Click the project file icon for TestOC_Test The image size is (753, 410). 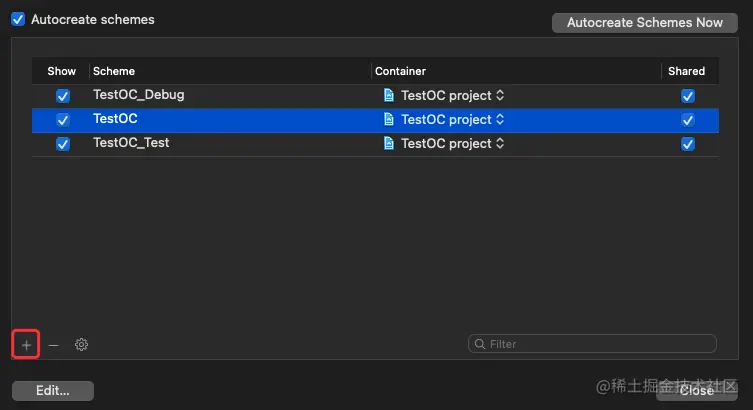pyautogui.click(x=389, y=143)
